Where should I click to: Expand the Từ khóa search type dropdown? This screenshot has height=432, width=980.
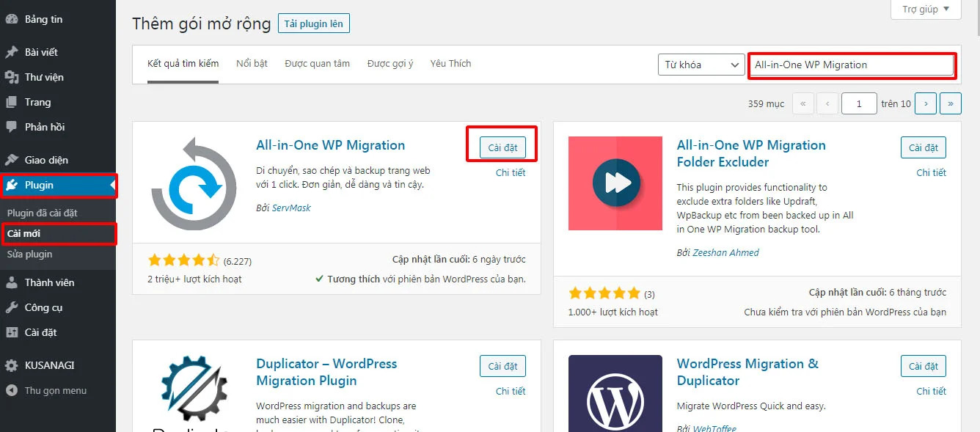(x=701, y=65)
